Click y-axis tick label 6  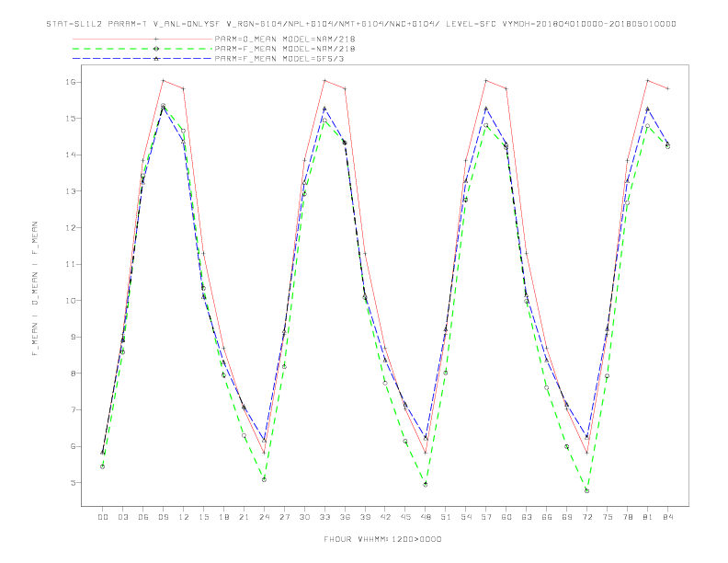pyautogui.click(x=74, y=446)
